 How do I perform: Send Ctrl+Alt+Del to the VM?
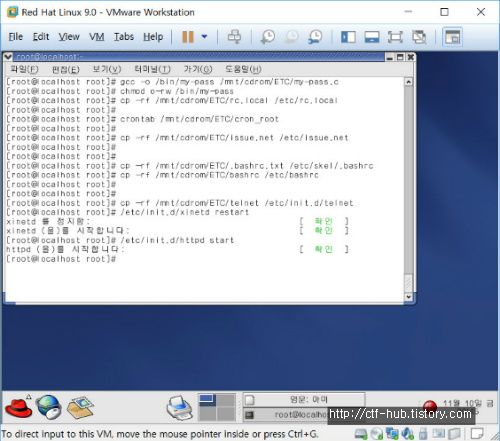(234, 37)
